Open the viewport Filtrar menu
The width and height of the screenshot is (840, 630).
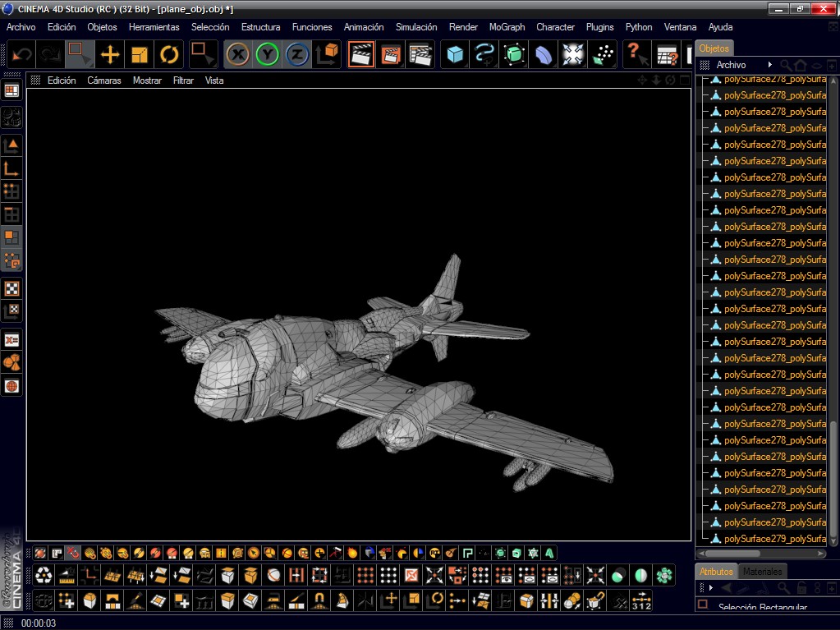pyautogui.click(x=182, y=80)
